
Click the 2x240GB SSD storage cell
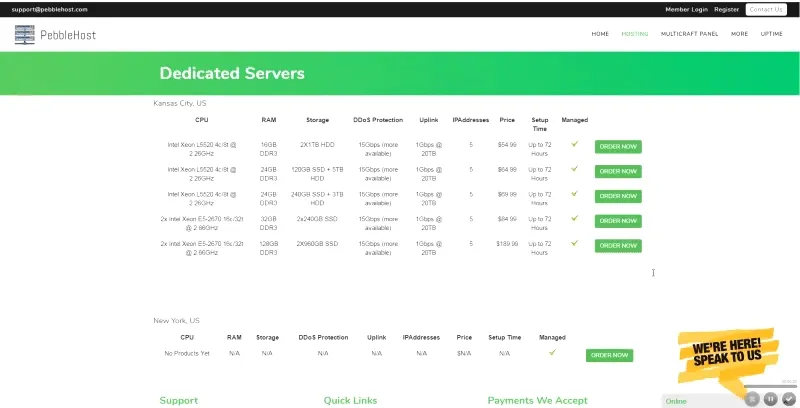(317, 219)
